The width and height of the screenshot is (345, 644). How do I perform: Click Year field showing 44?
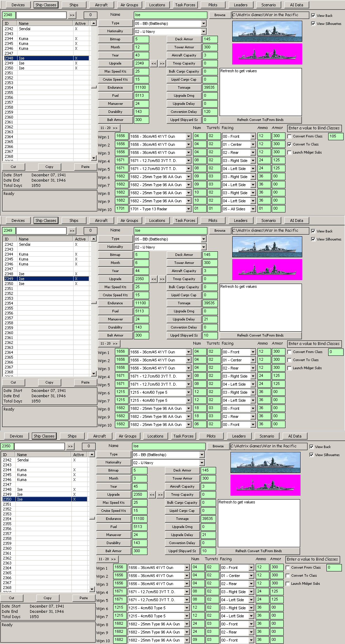141,271
